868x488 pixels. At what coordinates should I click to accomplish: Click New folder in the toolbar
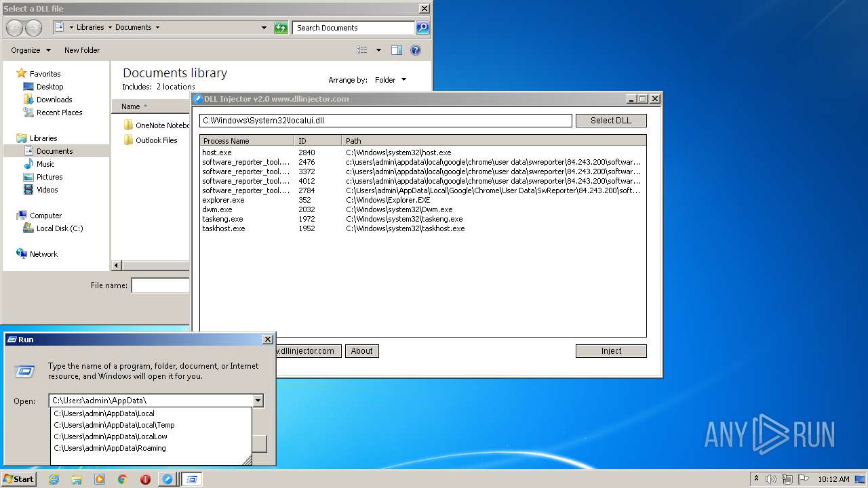[82, 50]
